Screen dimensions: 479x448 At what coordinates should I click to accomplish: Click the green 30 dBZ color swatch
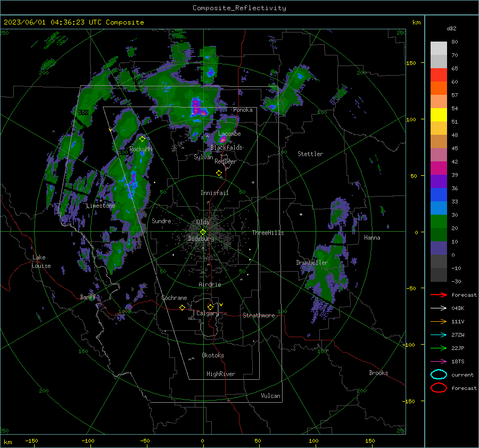(439, 222)
